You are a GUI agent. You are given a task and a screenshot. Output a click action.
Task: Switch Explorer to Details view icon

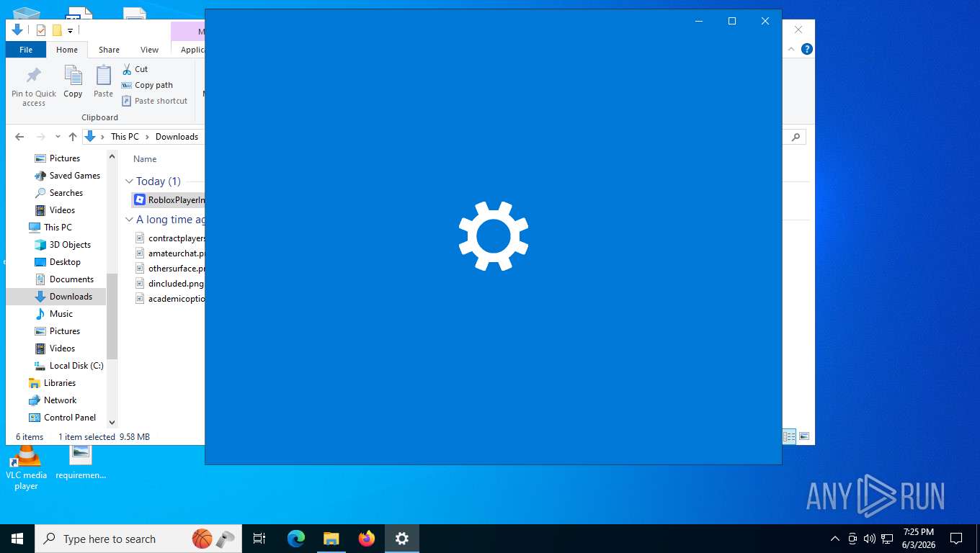point(789,436)
